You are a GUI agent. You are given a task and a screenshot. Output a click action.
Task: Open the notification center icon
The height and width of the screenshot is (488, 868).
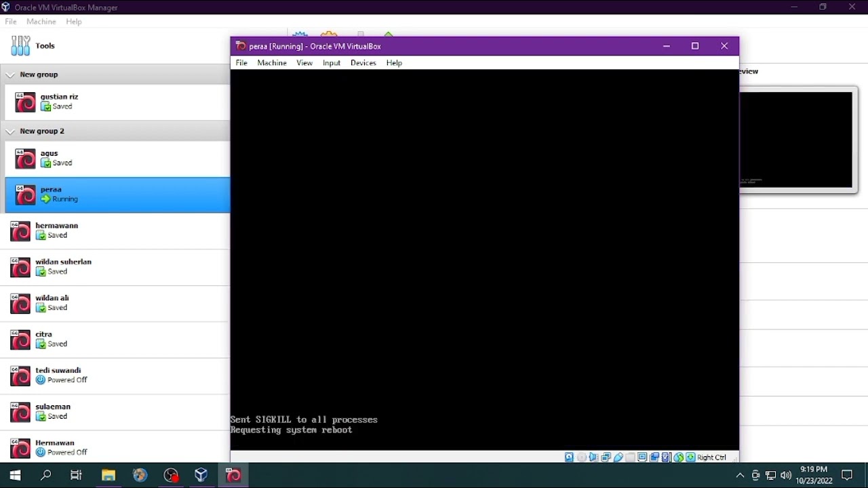click(847, 475)
